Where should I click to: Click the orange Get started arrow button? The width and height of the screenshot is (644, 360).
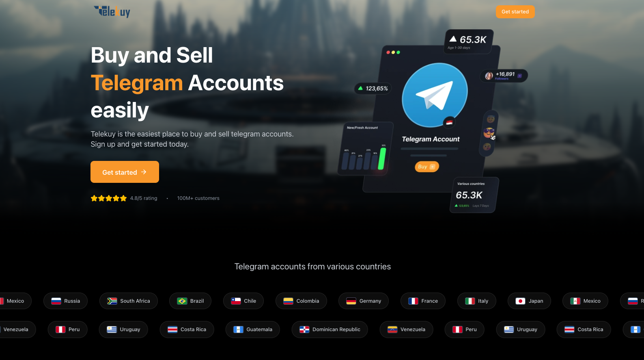(125, 172)
